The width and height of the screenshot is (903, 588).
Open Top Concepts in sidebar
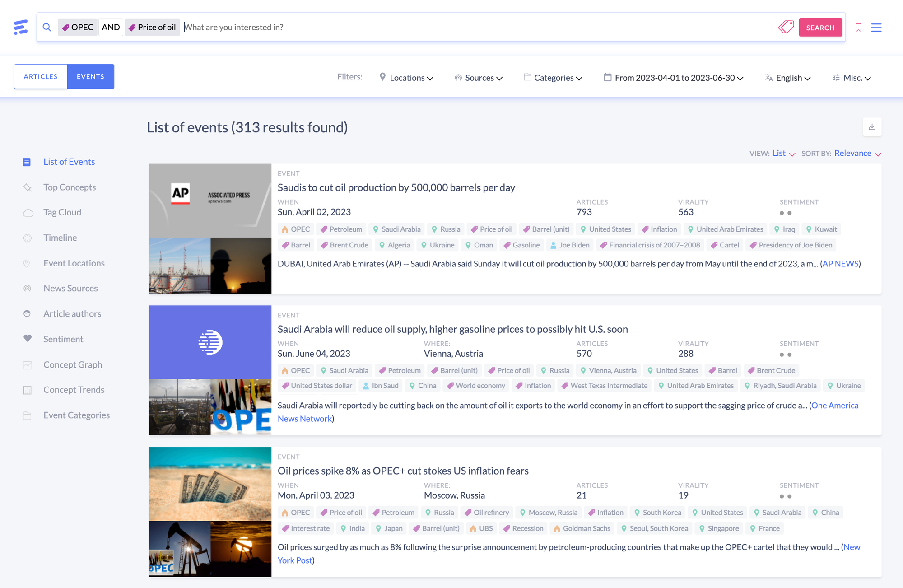[70, 187]
